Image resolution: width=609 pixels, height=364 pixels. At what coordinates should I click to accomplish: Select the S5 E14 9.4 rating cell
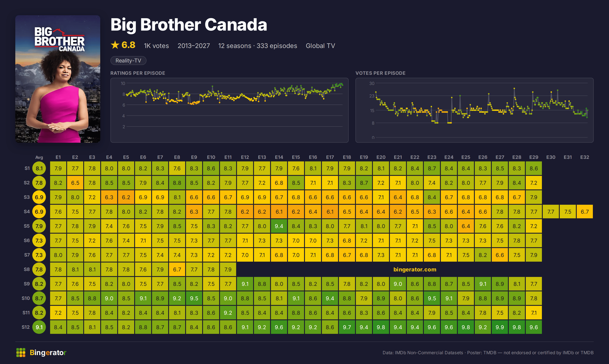click(x=279, y=226)
